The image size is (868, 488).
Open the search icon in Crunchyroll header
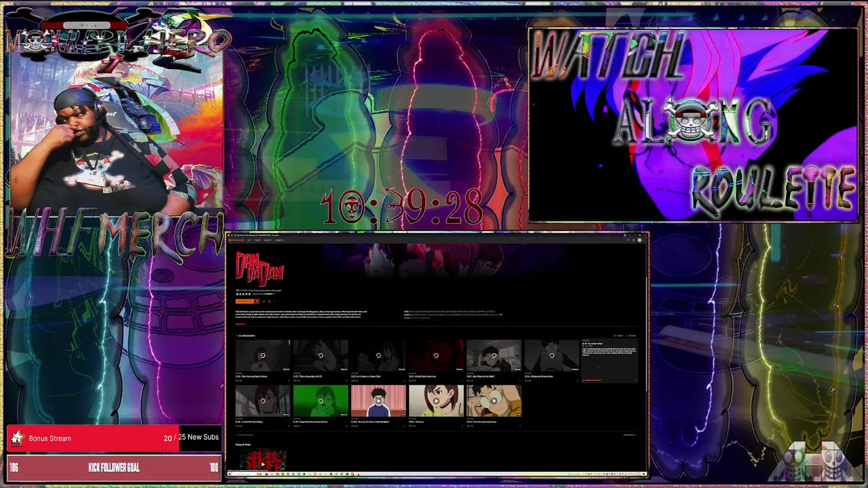click(x=628, y=240)
